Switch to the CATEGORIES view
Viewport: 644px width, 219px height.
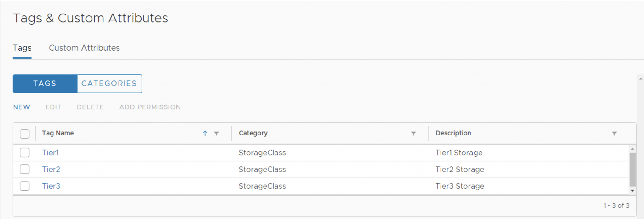click(x=109, y=84)
